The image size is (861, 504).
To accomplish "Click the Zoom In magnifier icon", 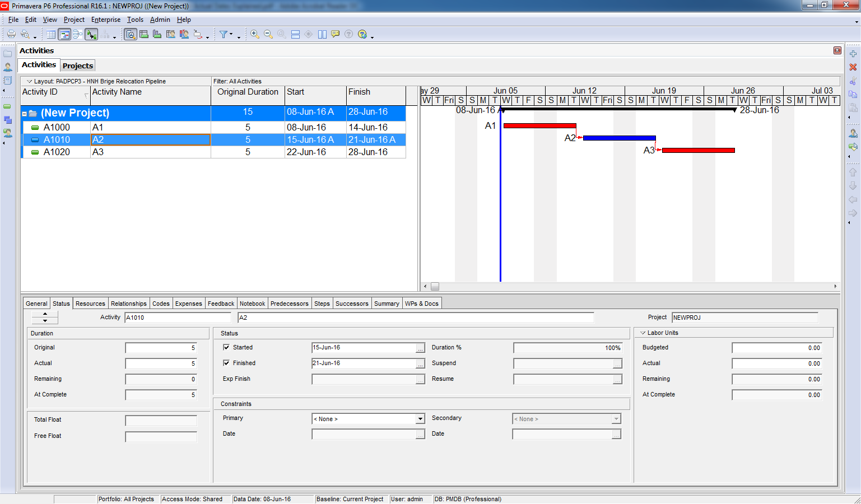I will click(x=254, y=34).
